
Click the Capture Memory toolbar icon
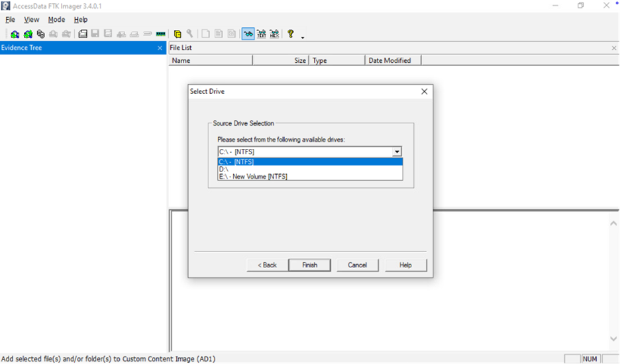[x=160, y=34]
